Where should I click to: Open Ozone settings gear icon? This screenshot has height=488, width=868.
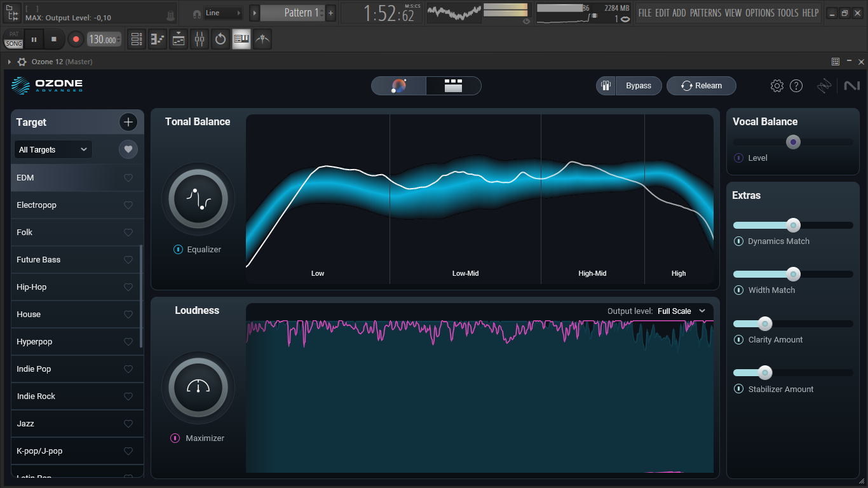point(776,86)
